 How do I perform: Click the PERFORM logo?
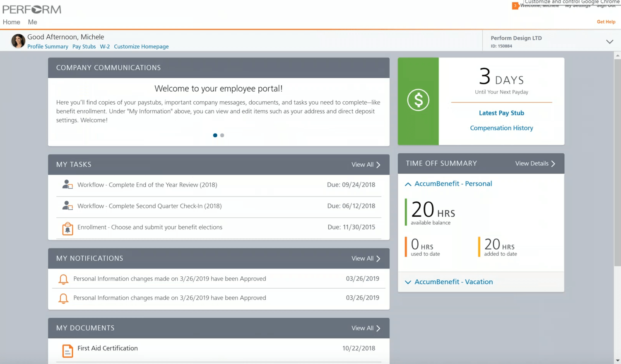tap(31, 9)
